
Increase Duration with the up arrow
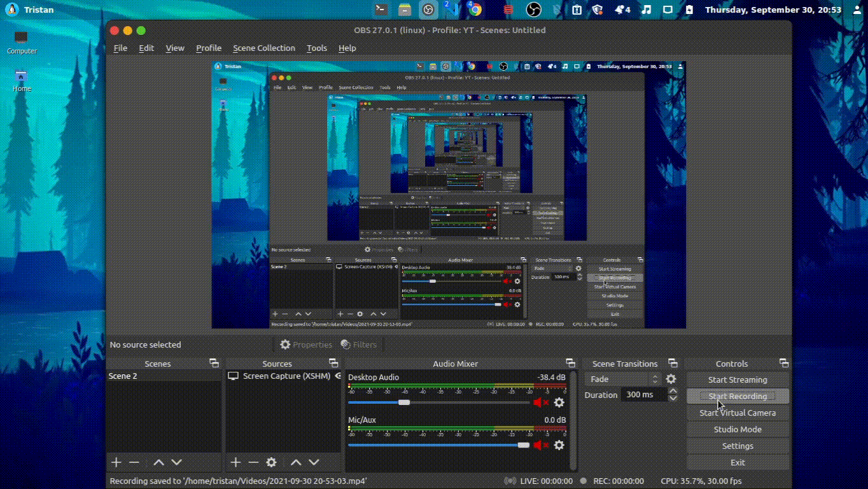tap(673, 391)
